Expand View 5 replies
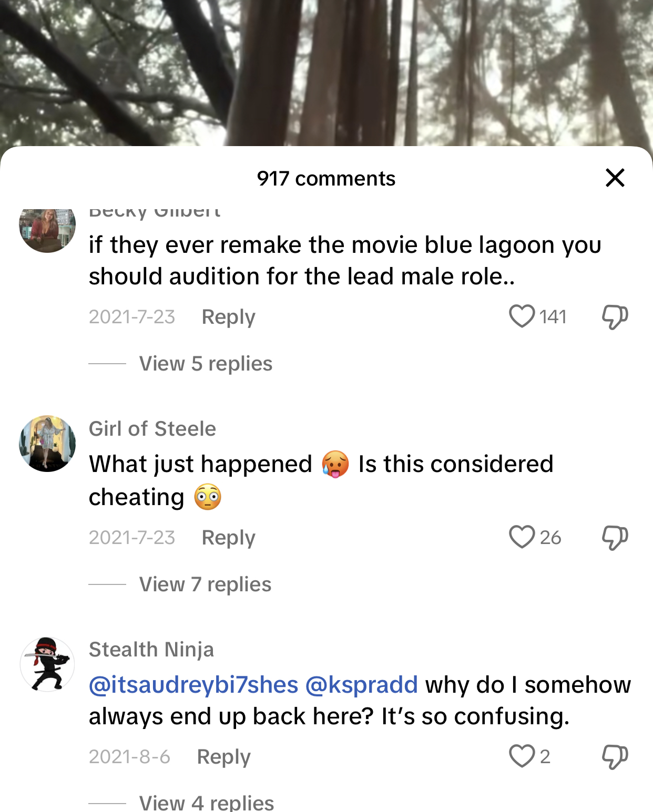Image resolution: width=653 pixels, height=812 pixels. tap(206, 364)
